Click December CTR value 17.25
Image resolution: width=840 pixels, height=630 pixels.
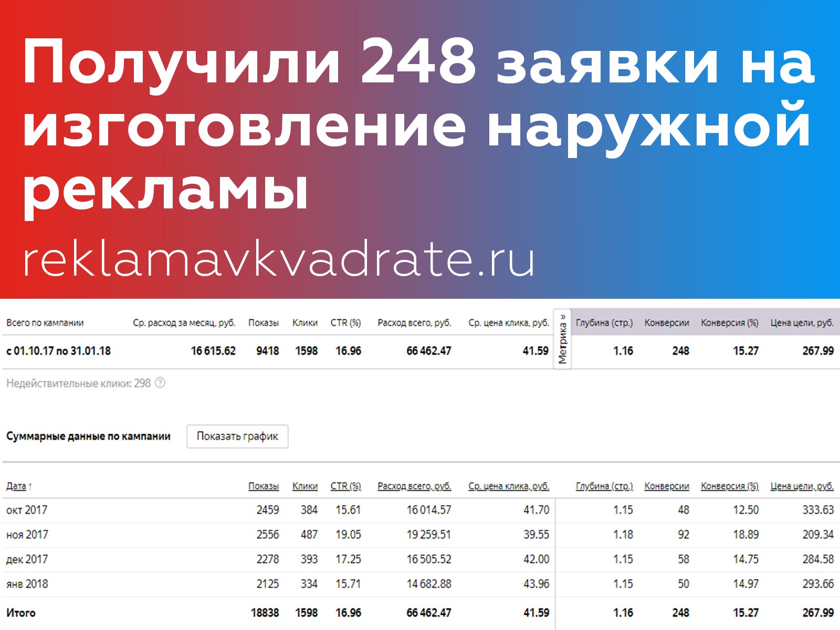[349, 559]
